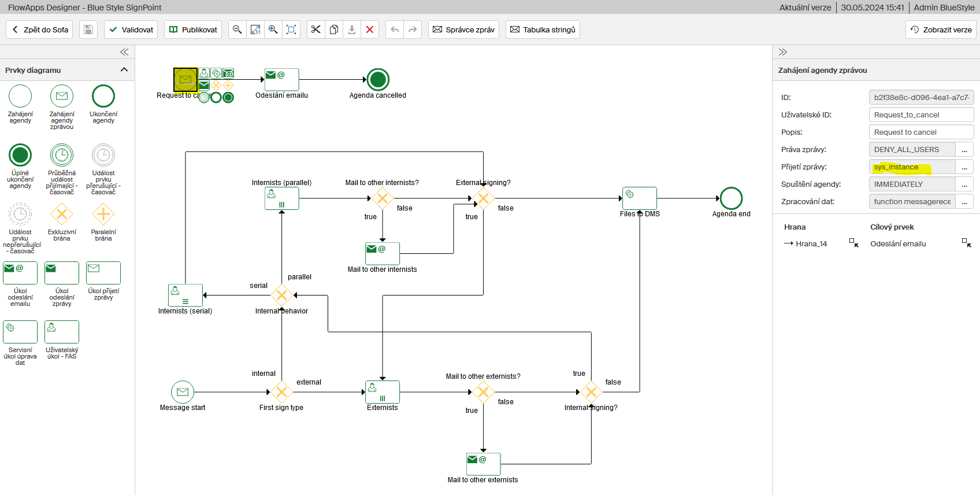Open the Práva zprávy ellipsis picker
Viewport: 980px width, 495px height.
click(x=964, y=150)
